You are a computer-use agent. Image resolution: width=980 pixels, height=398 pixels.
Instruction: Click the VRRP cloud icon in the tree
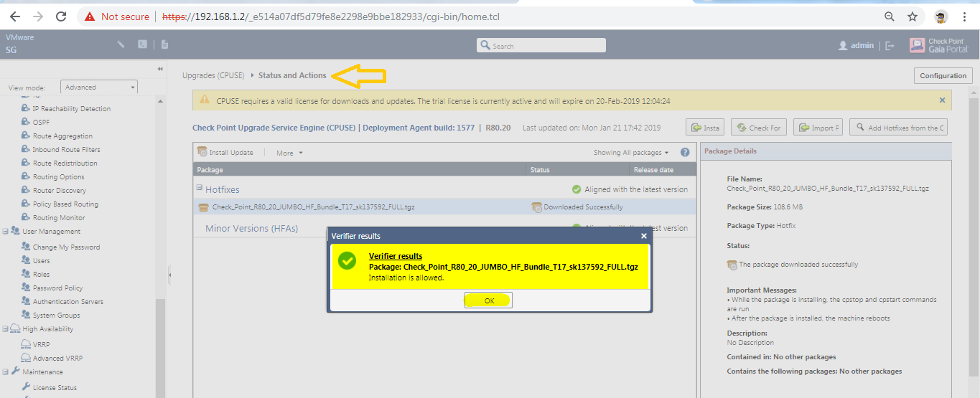point(26,344)
